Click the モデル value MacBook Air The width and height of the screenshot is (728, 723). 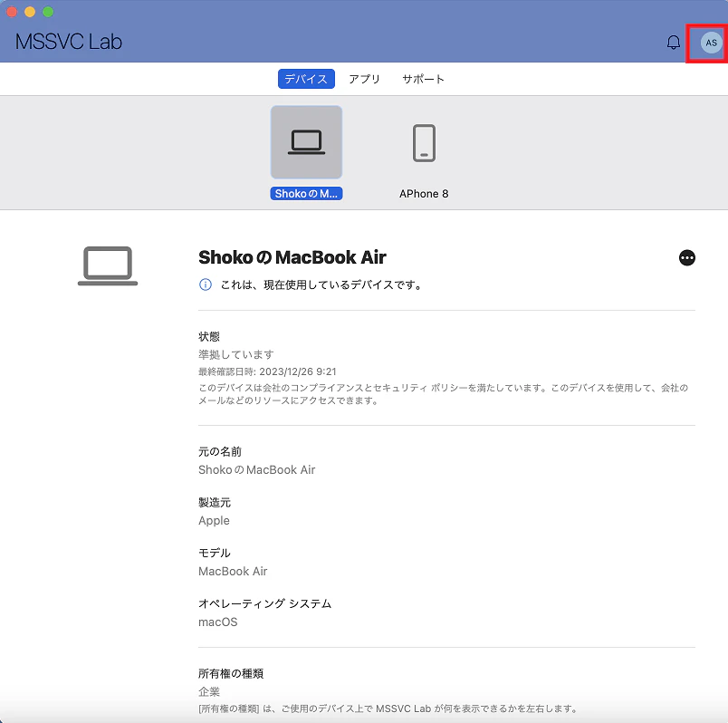(x=233, y=571)
